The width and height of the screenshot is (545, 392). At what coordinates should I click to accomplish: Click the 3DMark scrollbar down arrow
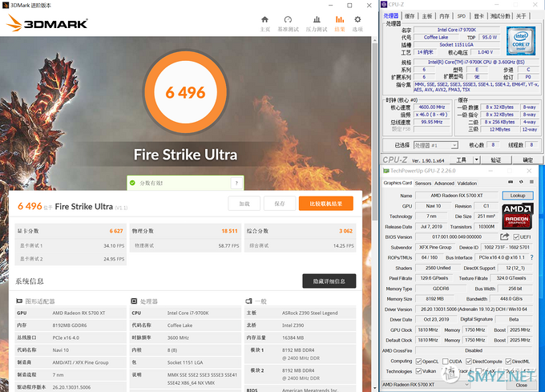(375, 388)
